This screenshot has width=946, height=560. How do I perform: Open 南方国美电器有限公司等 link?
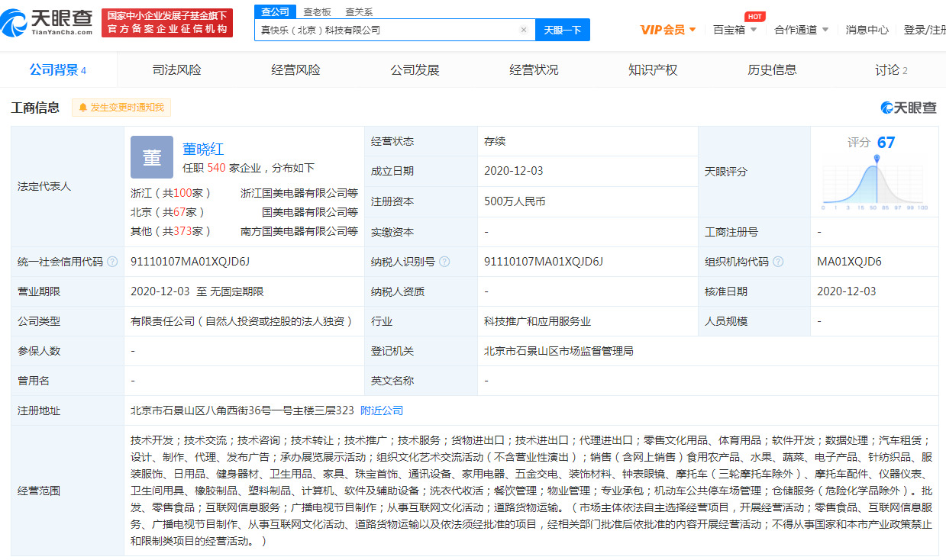click(x=299, y=231)
